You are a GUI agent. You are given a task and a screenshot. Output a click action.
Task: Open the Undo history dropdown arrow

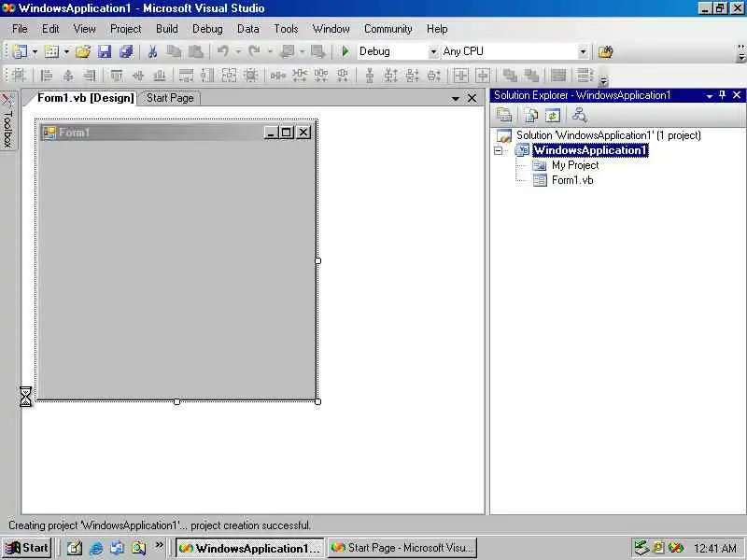coord(238,51)
